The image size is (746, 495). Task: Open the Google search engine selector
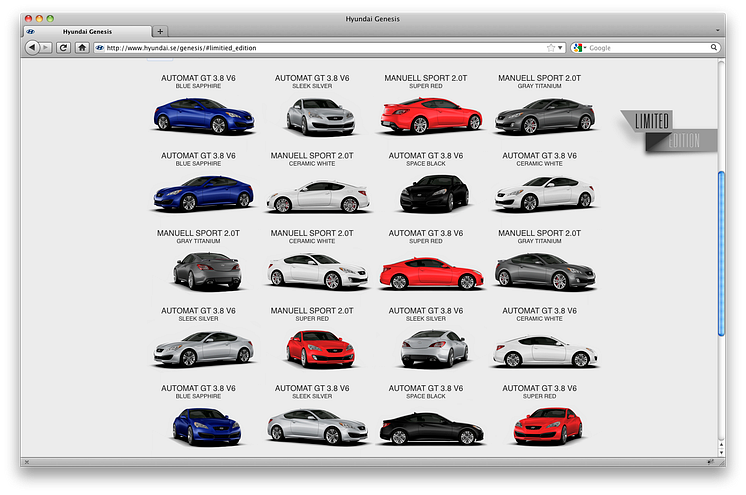579,48
